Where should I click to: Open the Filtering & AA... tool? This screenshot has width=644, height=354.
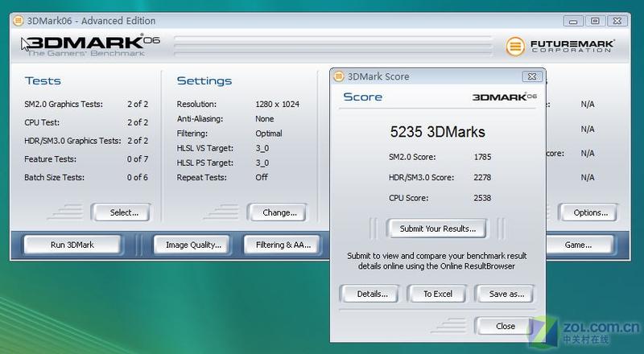tap(283, 245)
